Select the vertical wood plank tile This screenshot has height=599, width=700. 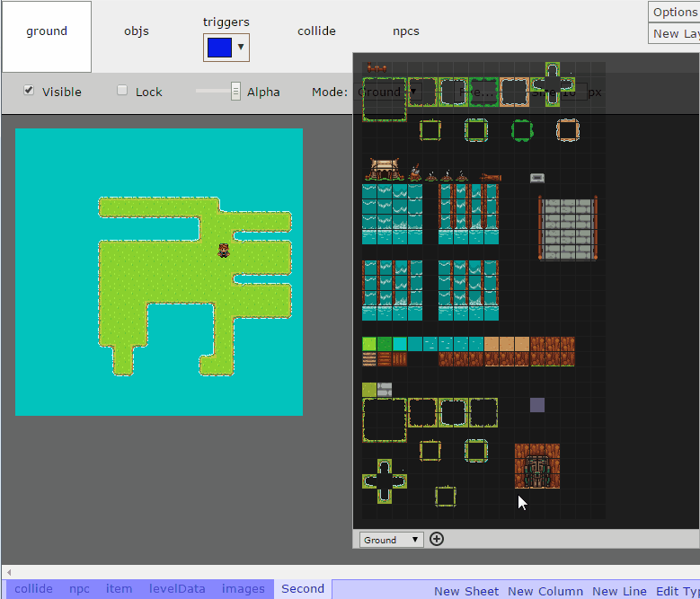coord(400,359)
